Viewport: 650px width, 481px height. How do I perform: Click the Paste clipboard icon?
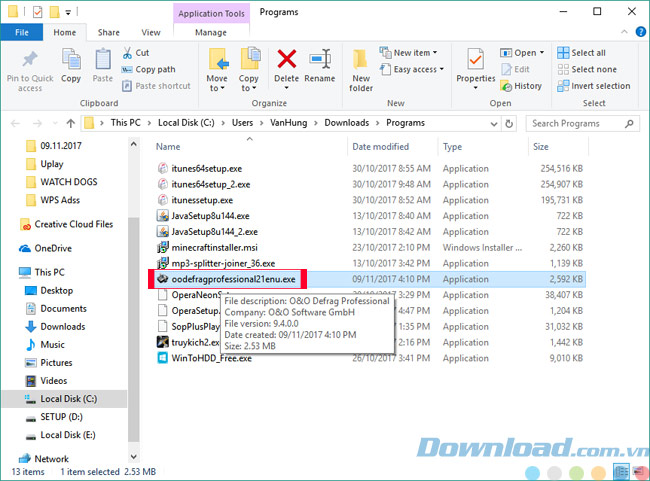(x=103, y=59)
